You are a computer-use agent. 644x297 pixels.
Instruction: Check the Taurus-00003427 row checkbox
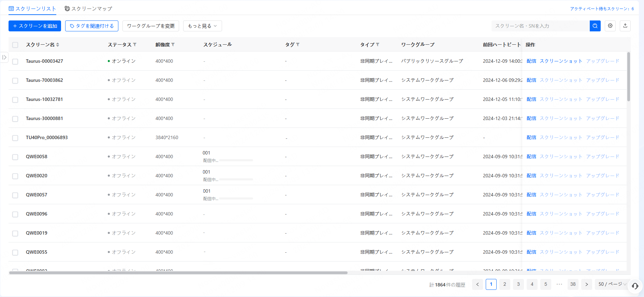[x=15, y=62]
